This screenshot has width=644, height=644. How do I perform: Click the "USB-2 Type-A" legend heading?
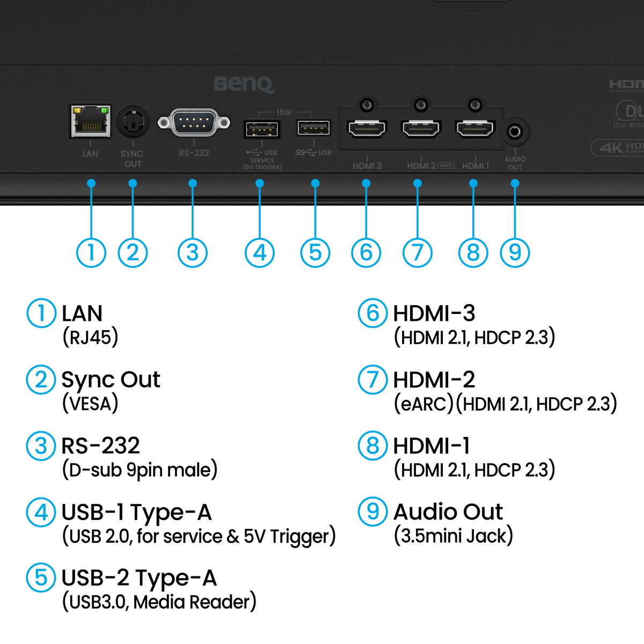[x=140, y=579]
